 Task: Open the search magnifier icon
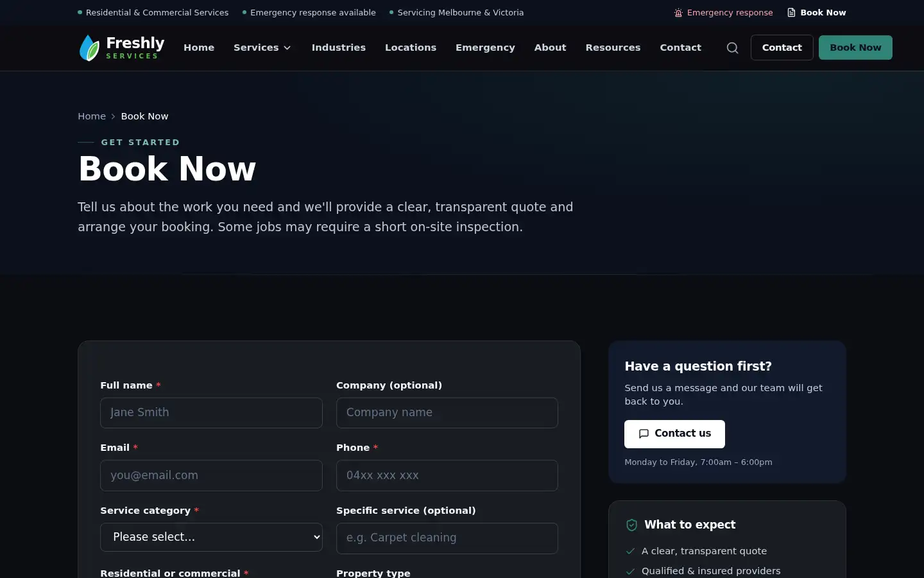point(732,48)
